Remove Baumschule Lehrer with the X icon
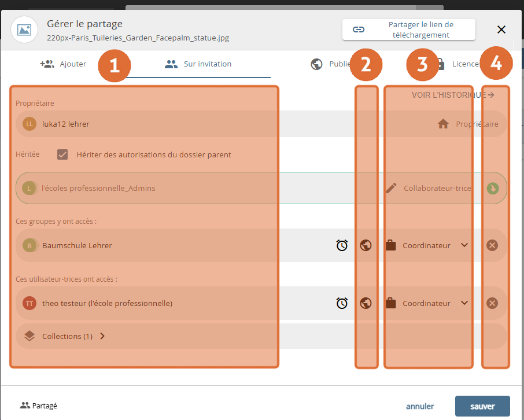 pos(492,245)
